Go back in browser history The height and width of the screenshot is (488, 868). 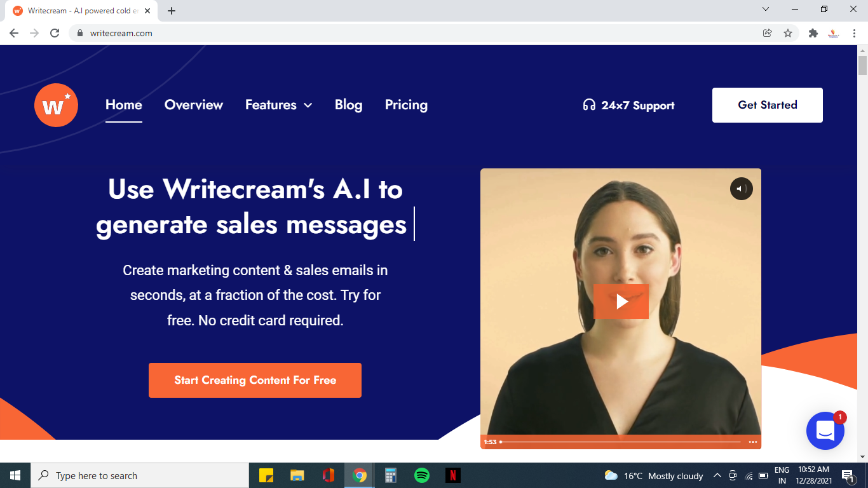tap(14, 33)
